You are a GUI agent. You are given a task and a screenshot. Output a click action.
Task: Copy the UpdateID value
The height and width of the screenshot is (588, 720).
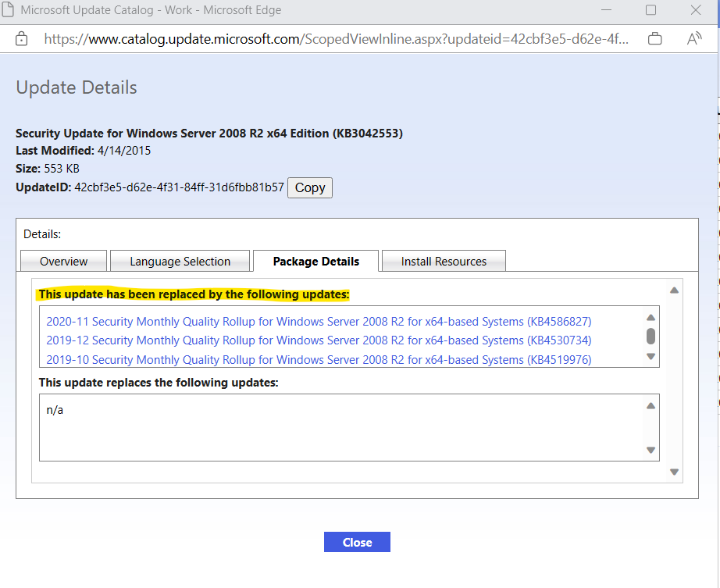pos(310,187)
